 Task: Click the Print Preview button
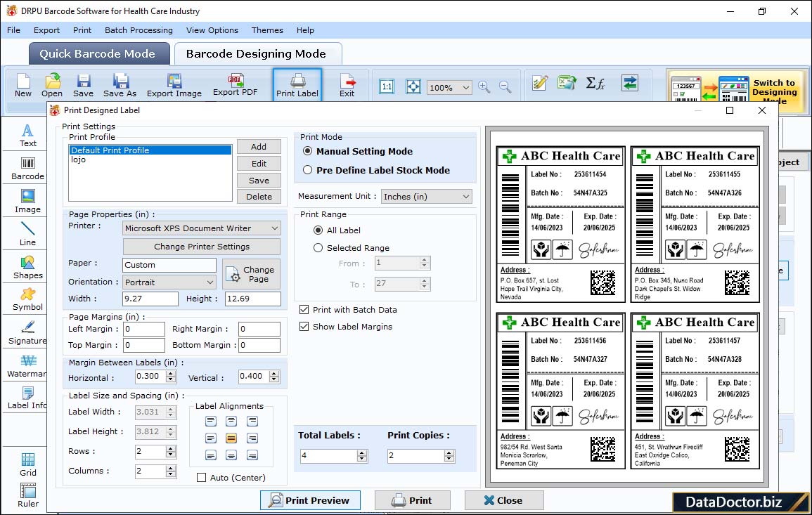click(x=310, y=500)
